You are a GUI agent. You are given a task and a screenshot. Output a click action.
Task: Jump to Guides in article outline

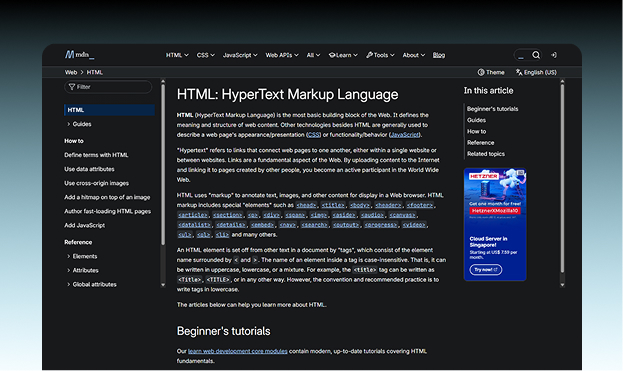[x=476, y=120]
